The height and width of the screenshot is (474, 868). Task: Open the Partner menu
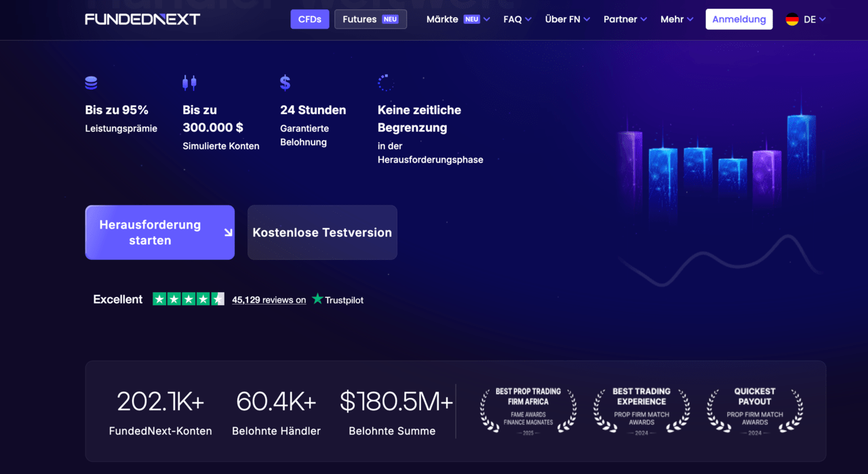625,19
